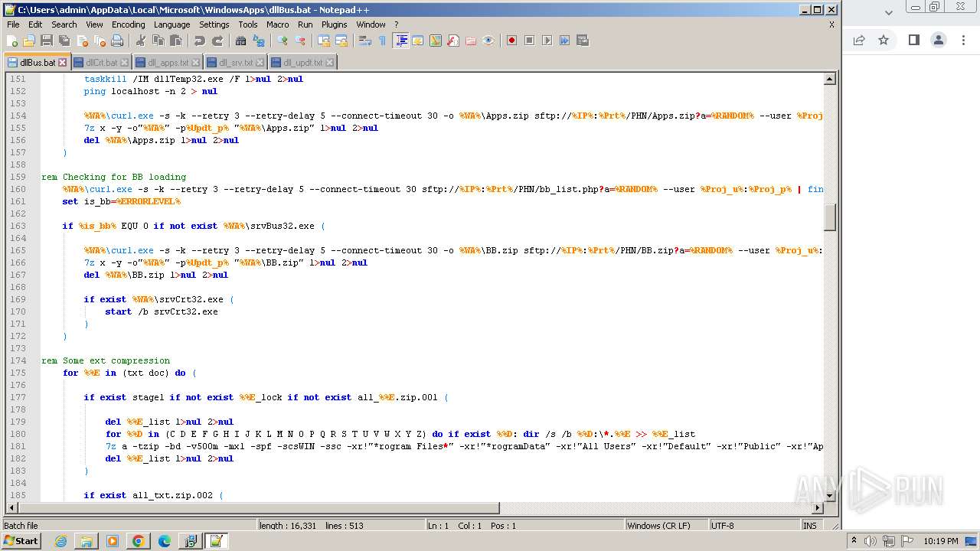This screenshot has height=551, width=980.
Task: Print the document using printer icon
Action: pos(117,41)
